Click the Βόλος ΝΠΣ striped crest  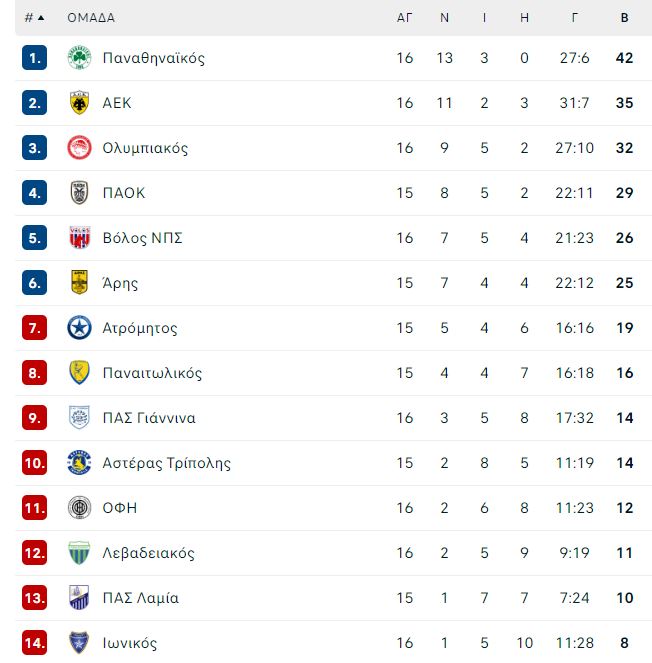click(x=79, y=238)
